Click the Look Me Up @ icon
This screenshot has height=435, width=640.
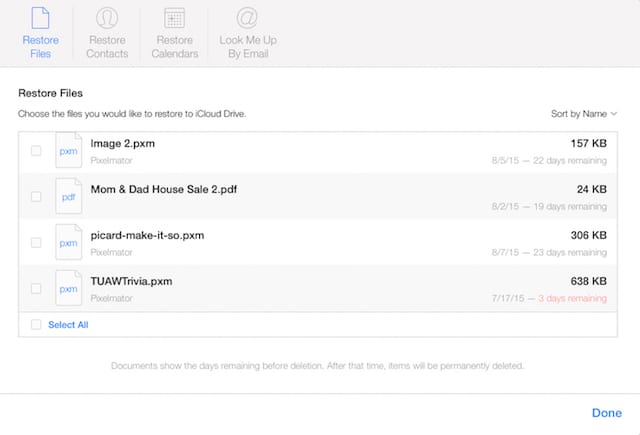tap(247, 18)
